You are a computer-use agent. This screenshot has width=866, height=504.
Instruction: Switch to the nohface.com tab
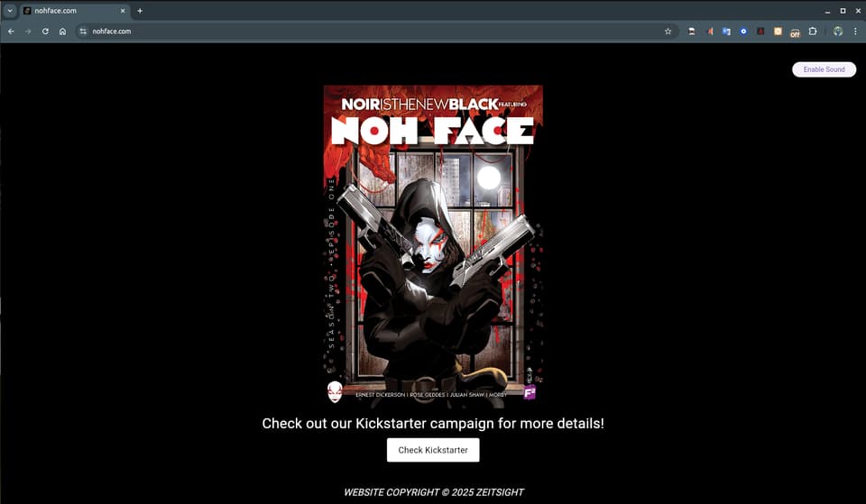click(x=75, y=11)
